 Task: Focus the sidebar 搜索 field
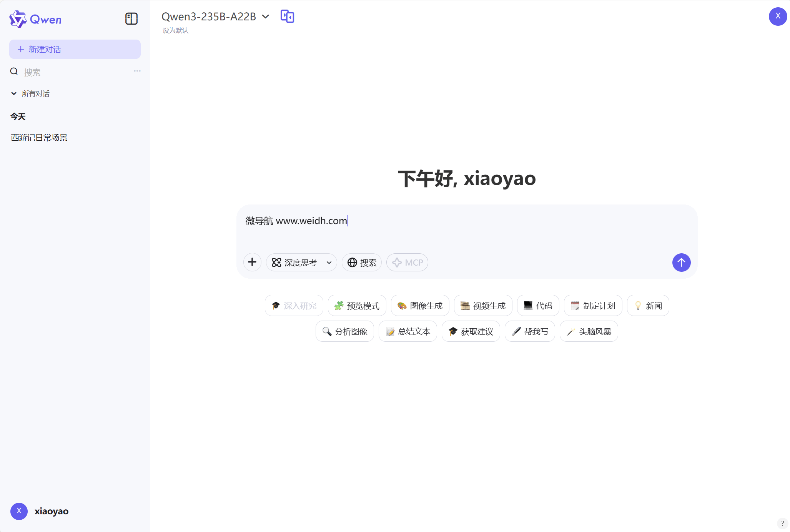coord(75,72)
